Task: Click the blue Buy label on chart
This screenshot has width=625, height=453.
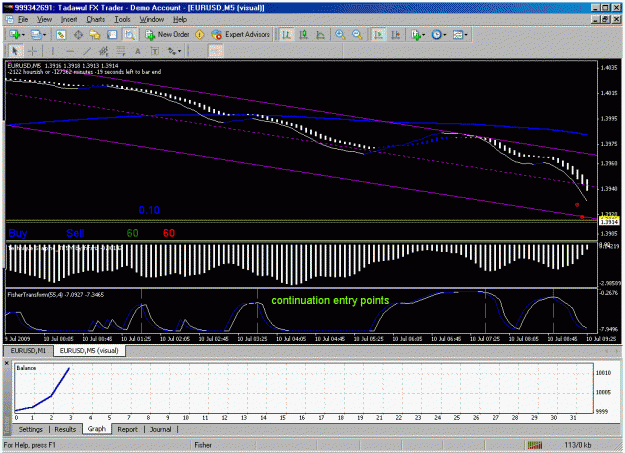Action: (18, 233)
